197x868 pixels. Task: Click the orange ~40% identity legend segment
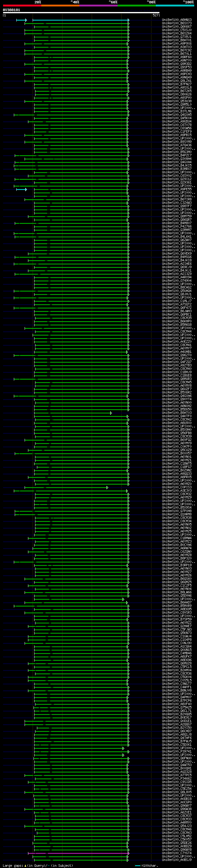point(60,6)
